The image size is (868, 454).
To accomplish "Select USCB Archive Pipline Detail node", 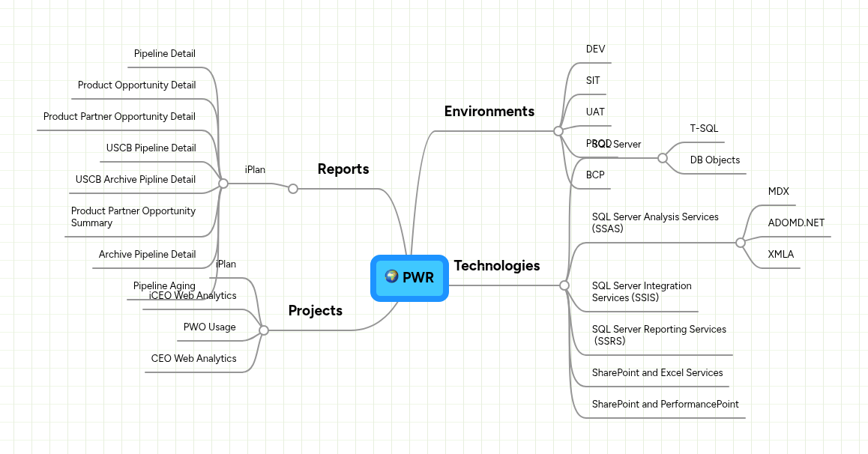I will click(135, 180).
